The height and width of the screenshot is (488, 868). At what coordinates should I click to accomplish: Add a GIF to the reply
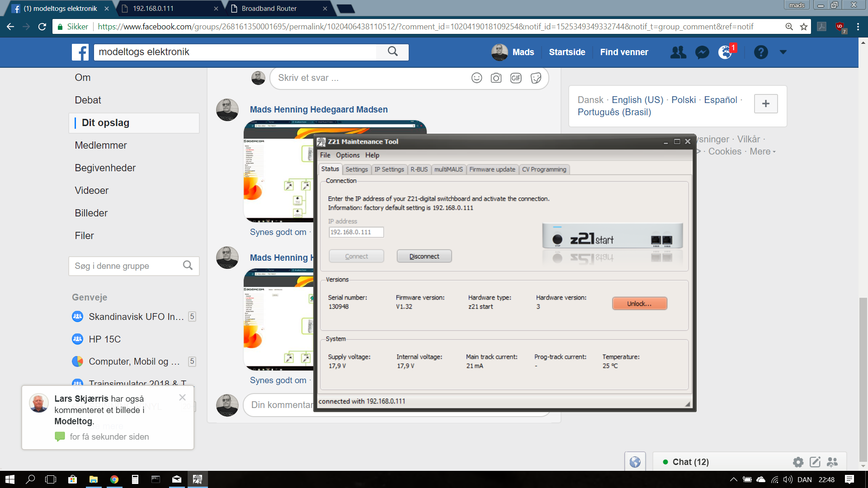(516, 78)
